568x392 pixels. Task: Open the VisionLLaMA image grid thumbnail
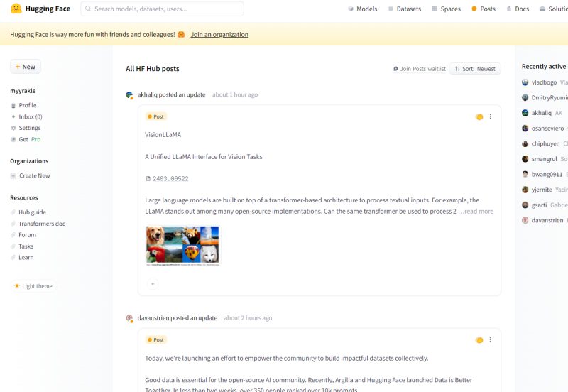coord(182,245)
